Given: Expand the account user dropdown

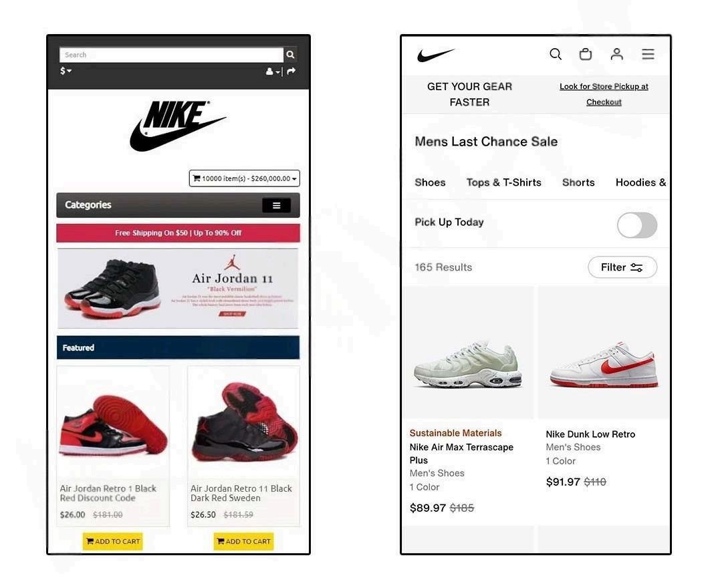Looking at the screenshot, I should tap(273, 71).
